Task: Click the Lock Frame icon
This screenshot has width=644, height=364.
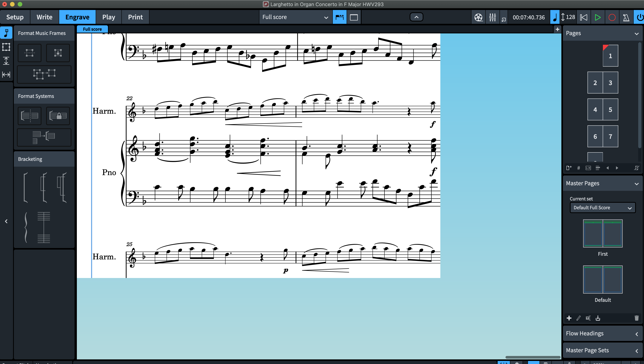Action: coord(58,53)
